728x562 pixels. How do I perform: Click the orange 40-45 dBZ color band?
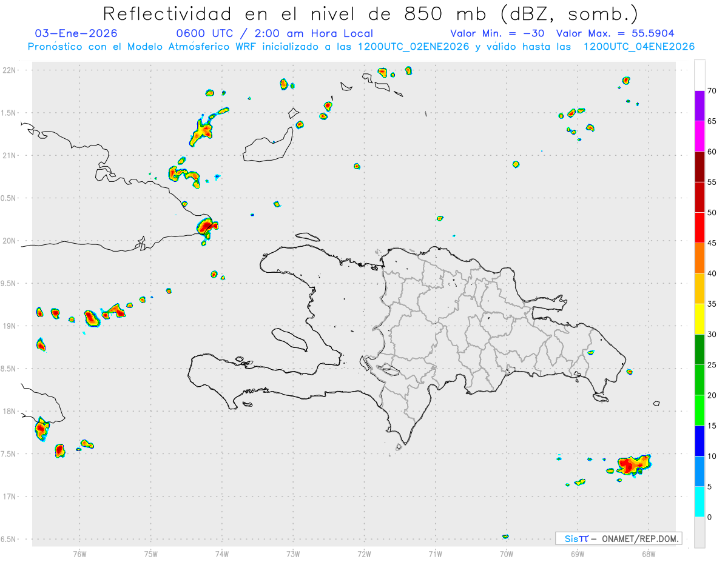(x=699, y=258)
